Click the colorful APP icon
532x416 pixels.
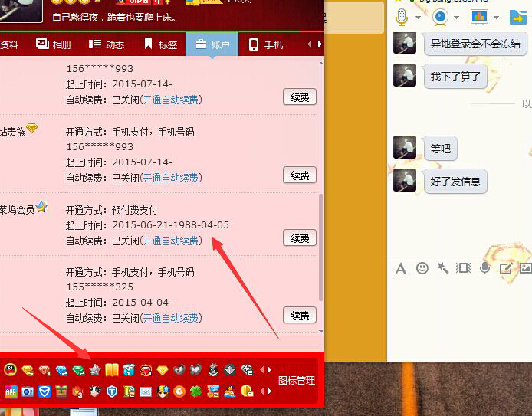(x=11, y=391)
